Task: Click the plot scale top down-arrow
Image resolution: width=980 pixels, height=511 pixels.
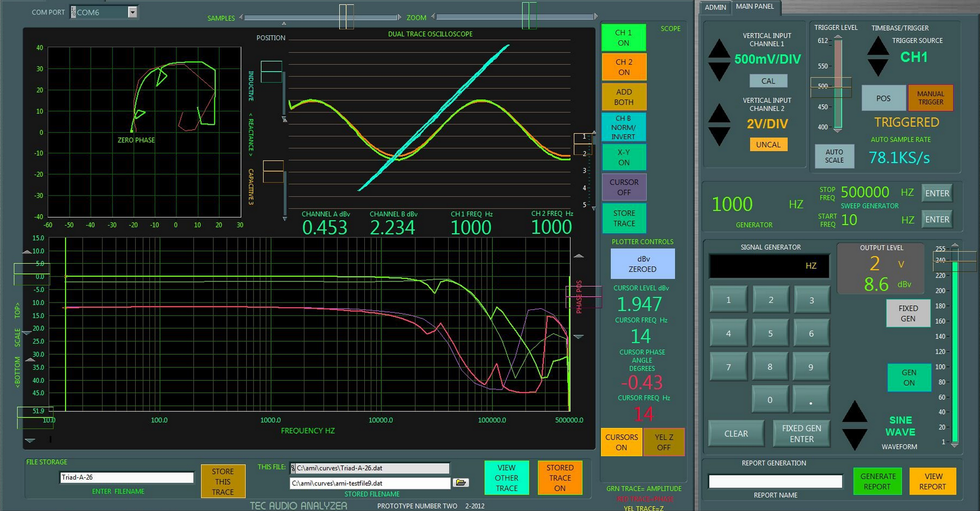Action: pos(27,333)
